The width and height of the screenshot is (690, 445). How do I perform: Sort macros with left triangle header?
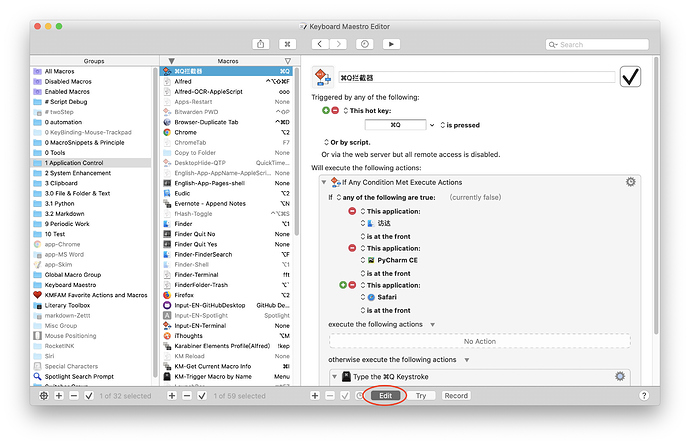pyautogui.click(x=172, y=61)
